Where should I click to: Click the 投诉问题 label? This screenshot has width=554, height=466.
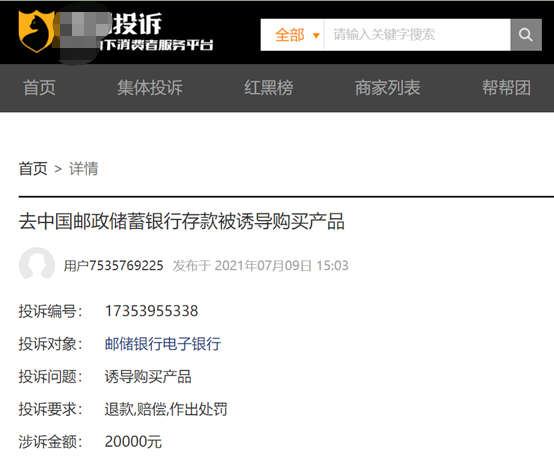point(51,377)
